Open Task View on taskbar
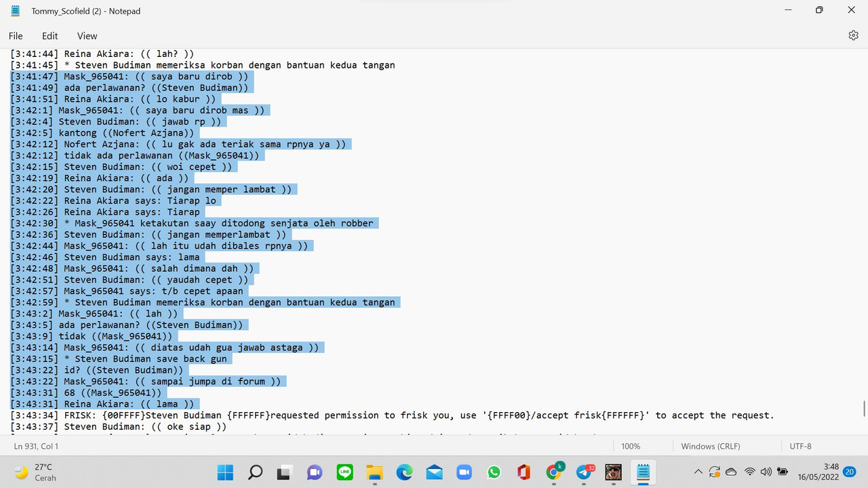Image resolution: width=868 pixels, height=488 pixels. coord(285,472)
